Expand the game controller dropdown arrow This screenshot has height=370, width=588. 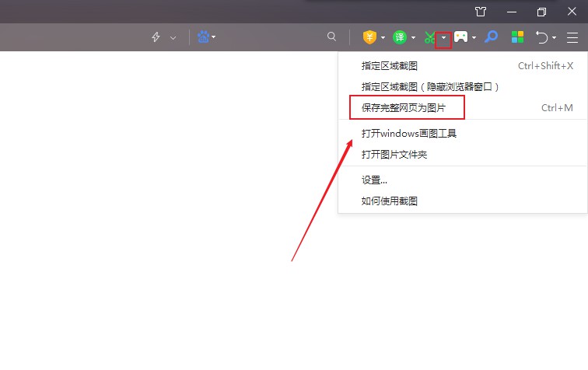[x=474, y=37]
